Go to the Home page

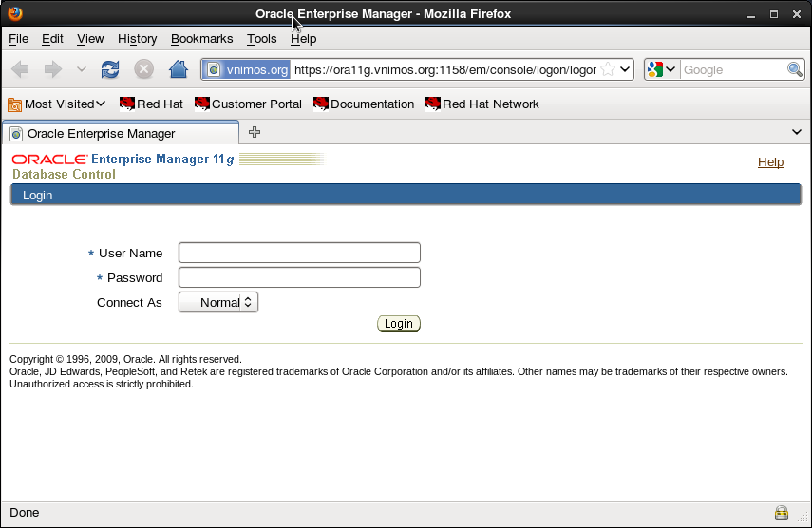tap(179, 68)
